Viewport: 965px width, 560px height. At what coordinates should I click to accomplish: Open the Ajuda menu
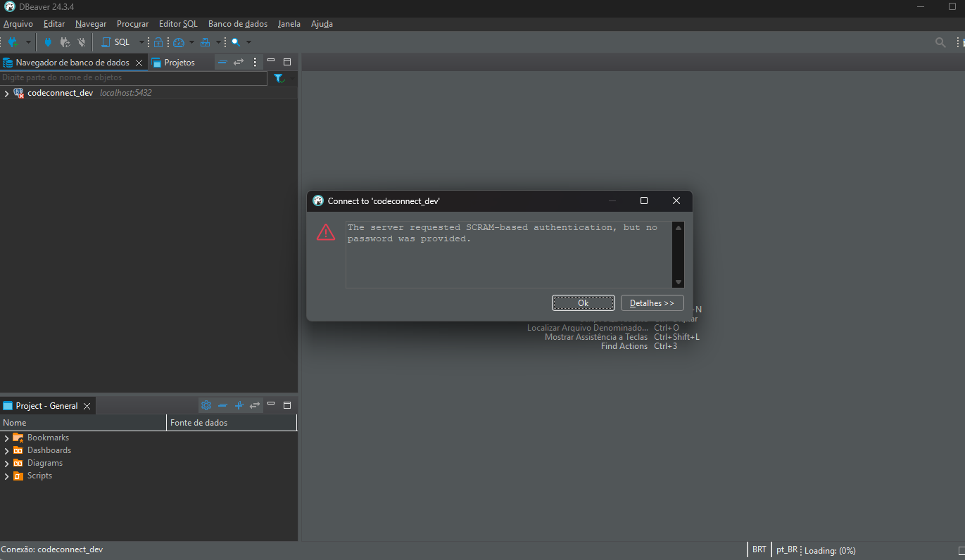pos(322,24)
